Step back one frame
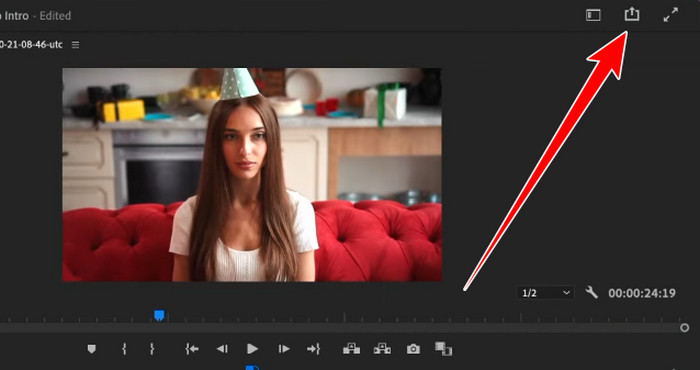The height and width of the screenshot is (370, 700). (x=222, y=349)
